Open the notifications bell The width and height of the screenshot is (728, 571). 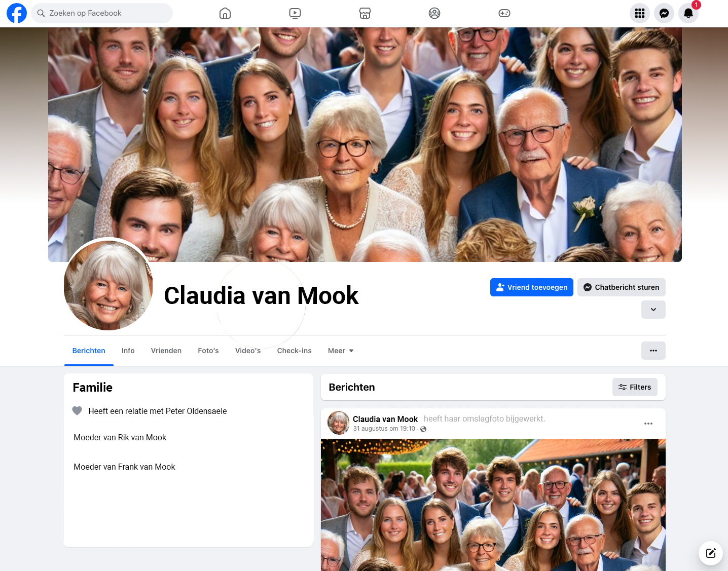(x=688, y=13)
